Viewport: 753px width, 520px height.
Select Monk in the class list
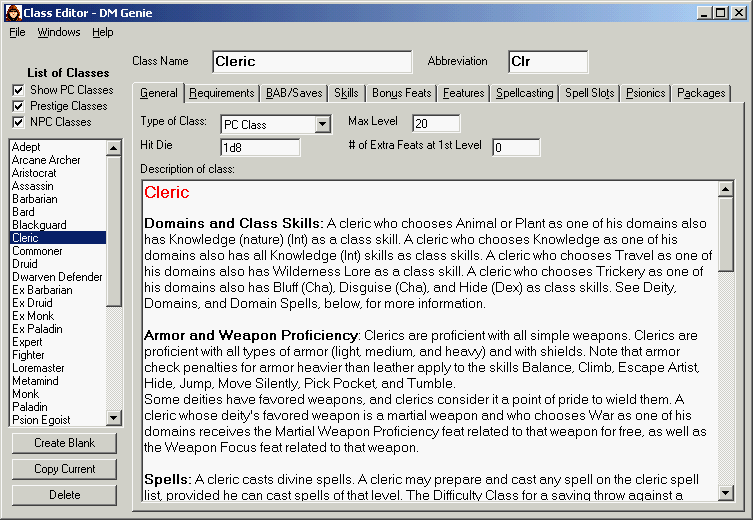(58, 393)
